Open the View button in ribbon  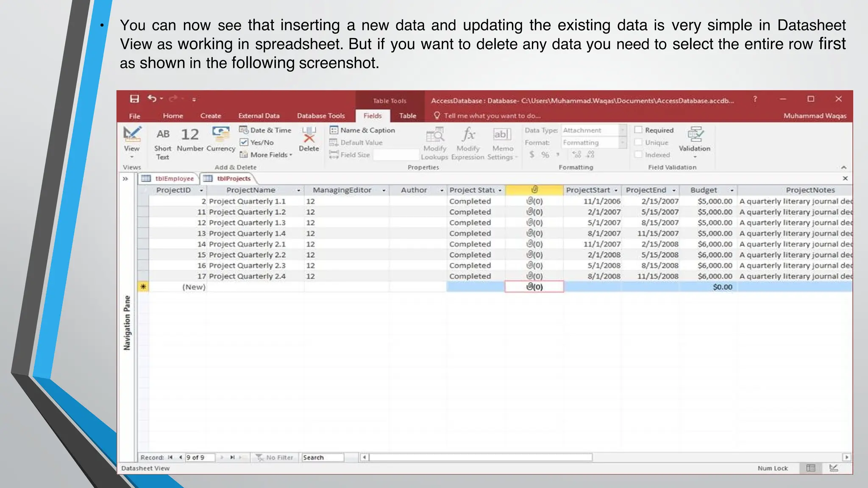click(x=132, y=142)
